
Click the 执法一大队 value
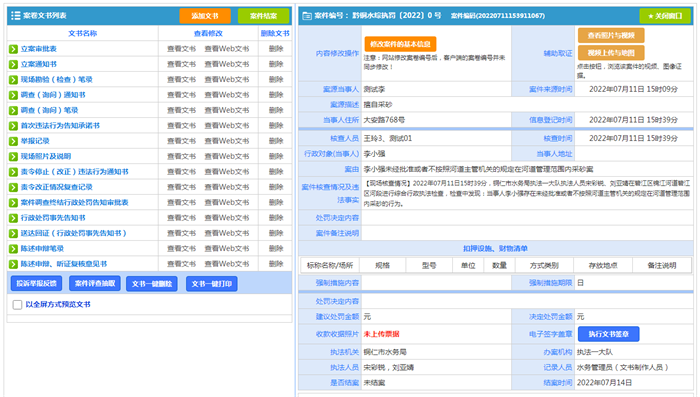pos(595,352)
